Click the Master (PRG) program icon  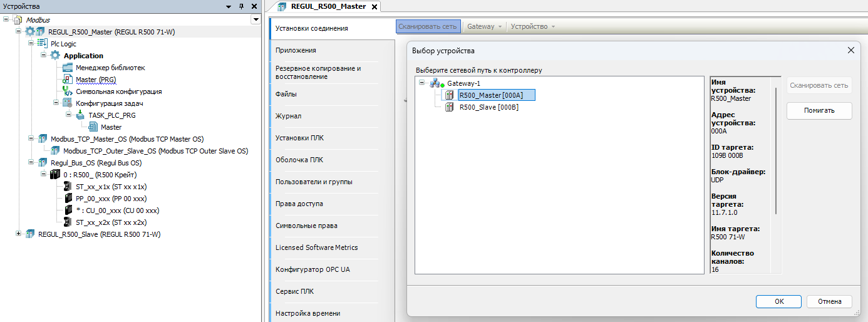click(x=68, y=80)
